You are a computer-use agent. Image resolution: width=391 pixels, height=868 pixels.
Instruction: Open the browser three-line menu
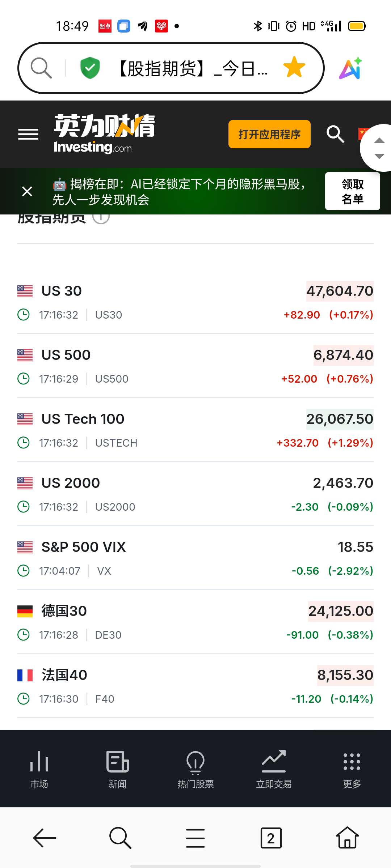pos(195,838)
